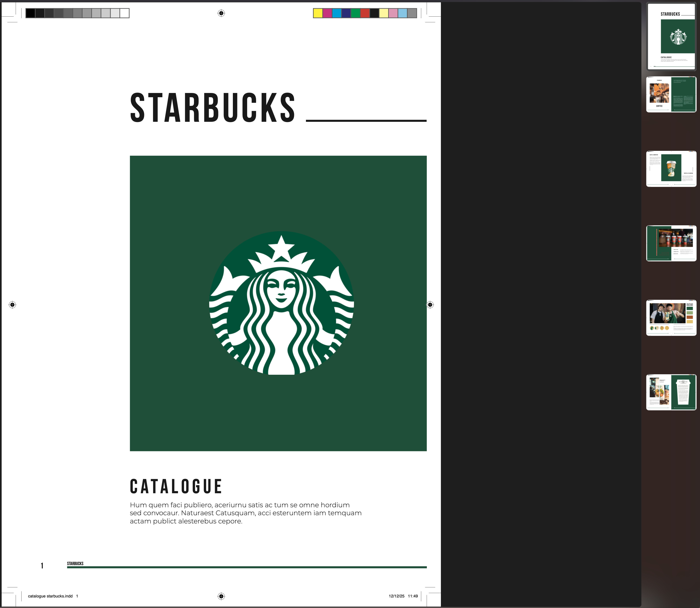This screenshot has width=700, height=608.
Task: Click the solid black grayscale swatch
Action: tap(30, 13)
